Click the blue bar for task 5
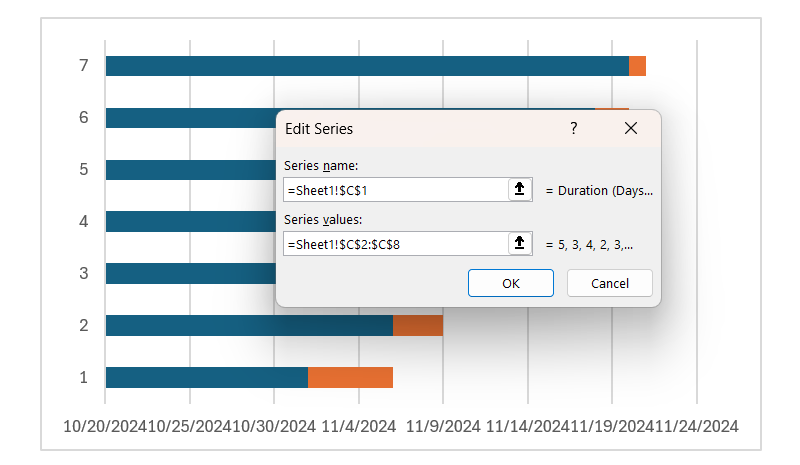The image size is (800, 465). pyautogui.click(x=190, y=169)
